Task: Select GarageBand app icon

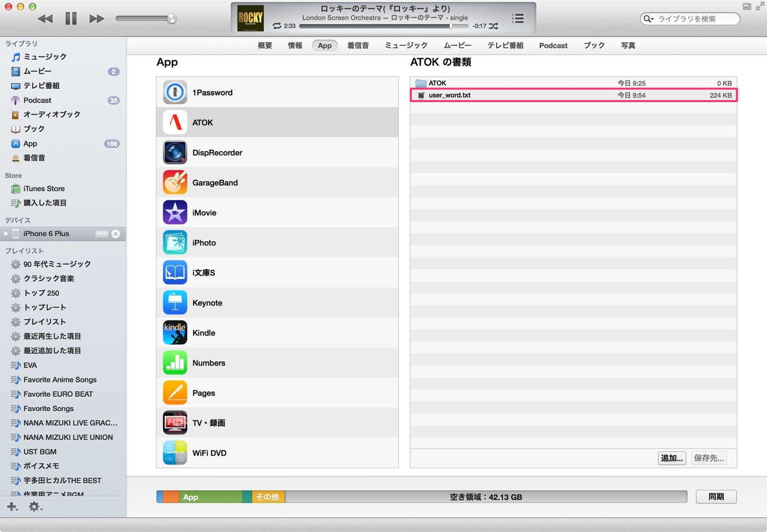Action: pyautogui.click(x=175, y=182)
